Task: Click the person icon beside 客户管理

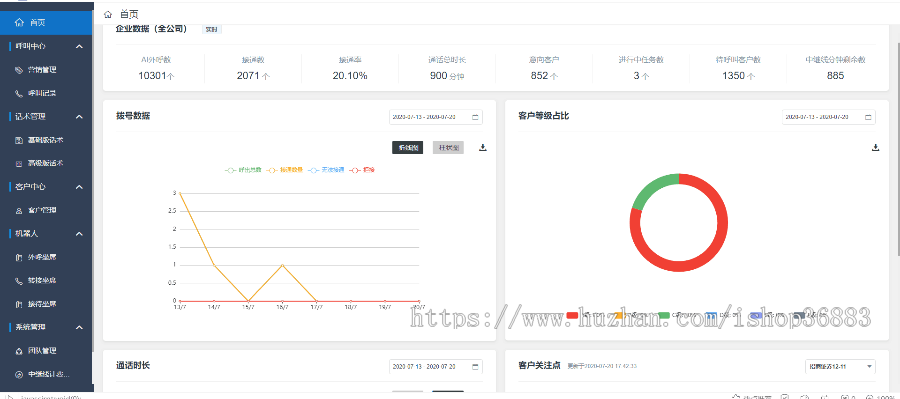Action: tap(19, 211)
